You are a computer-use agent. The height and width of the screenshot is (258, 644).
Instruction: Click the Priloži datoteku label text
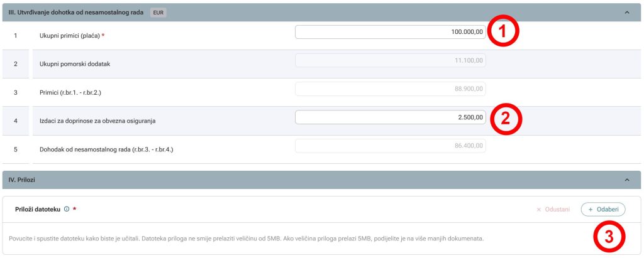tap(37, 209)
